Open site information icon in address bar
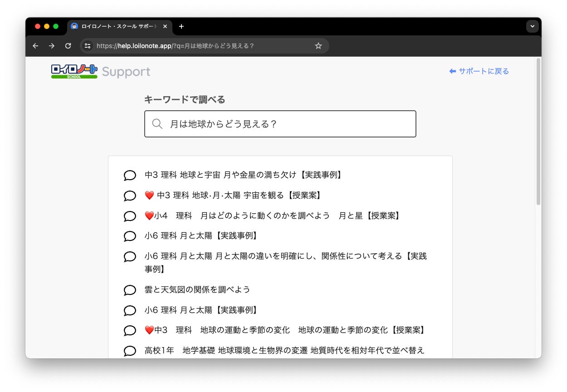 pyautogui.click(x=88, y=46)
